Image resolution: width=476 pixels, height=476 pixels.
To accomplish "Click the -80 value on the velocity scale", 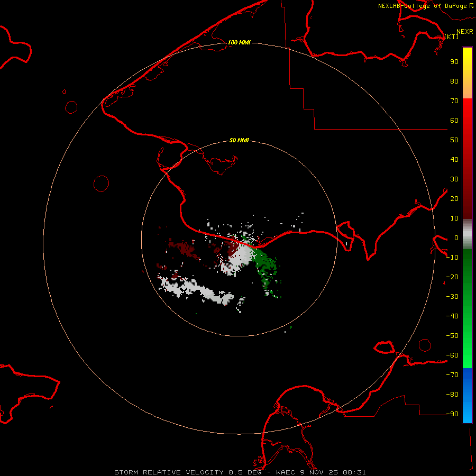I will point(452,395).
